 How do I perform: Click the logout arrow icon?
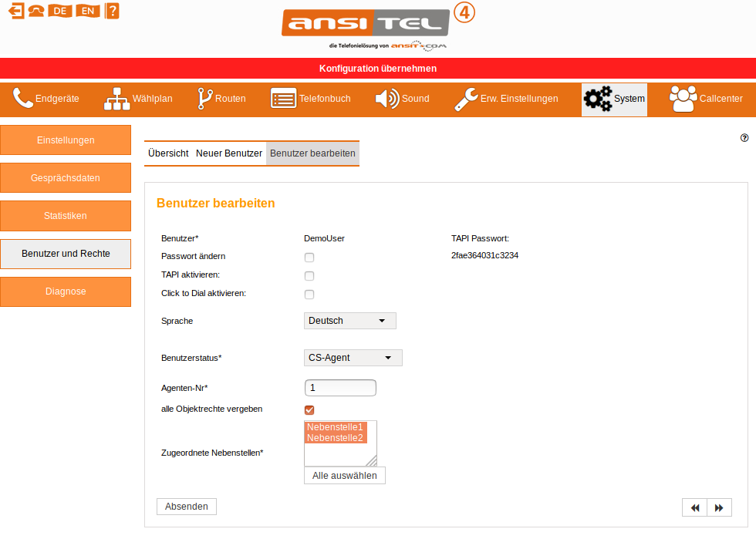point(15,11)
